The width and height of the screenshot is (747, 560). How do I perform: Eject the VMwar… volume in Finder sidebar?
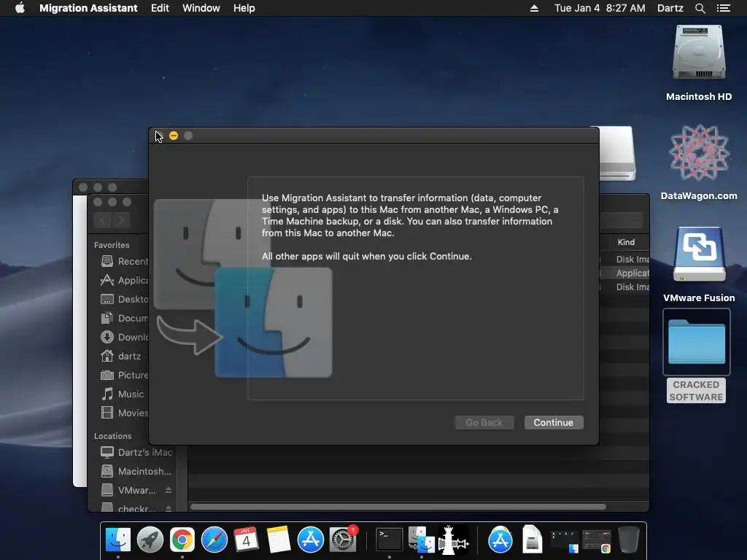coord(169,490)
